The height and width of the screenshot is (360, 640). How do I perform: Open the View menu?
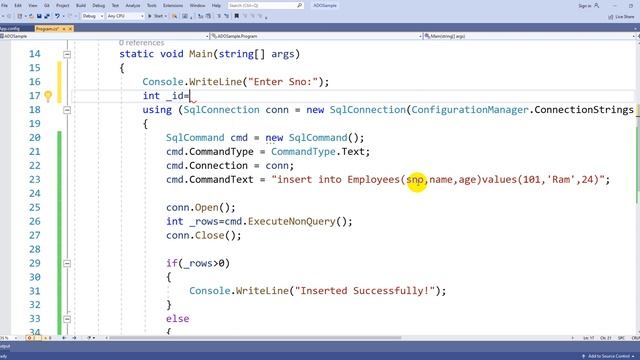33,6
